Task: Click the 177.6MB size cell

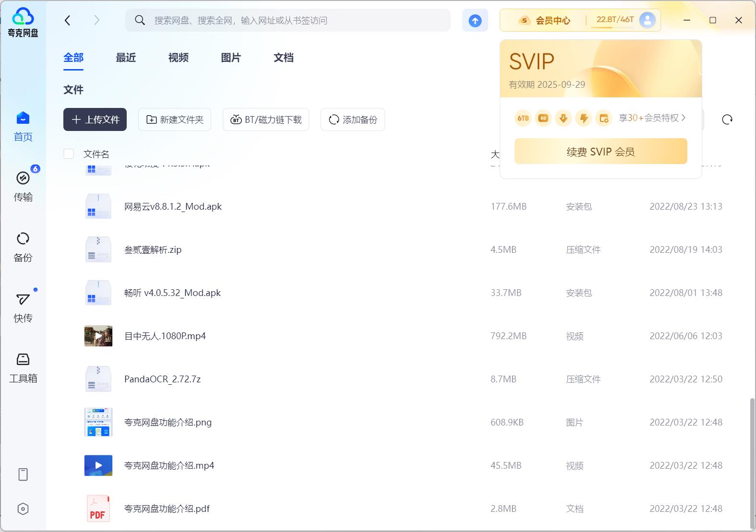Action: coord(508,206)
